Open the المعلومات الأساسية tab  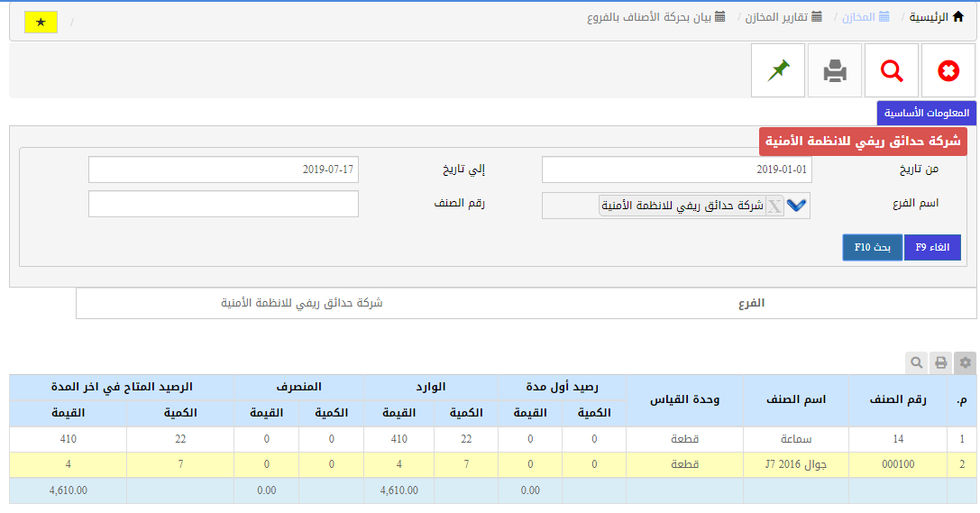coord(927,114)
